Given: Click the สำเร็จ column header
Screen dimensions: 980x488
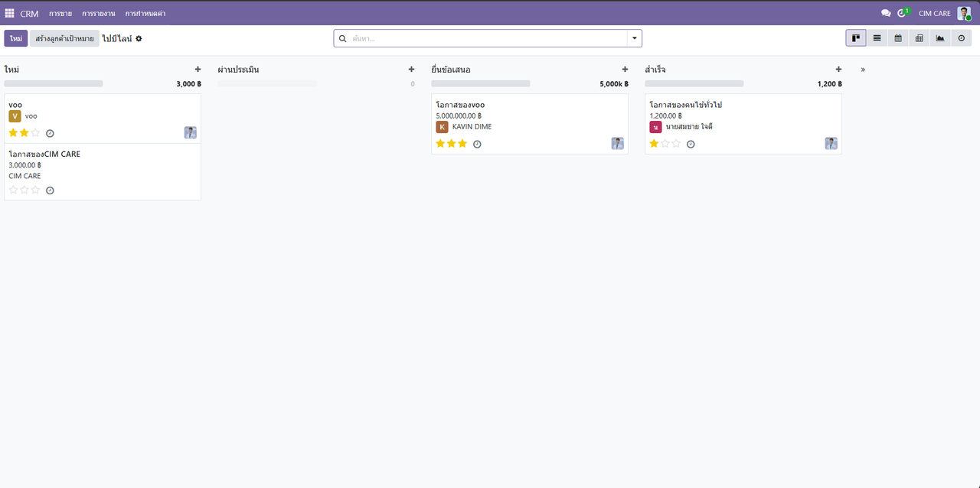Looking at the screenshot, I should coord(655,70).
